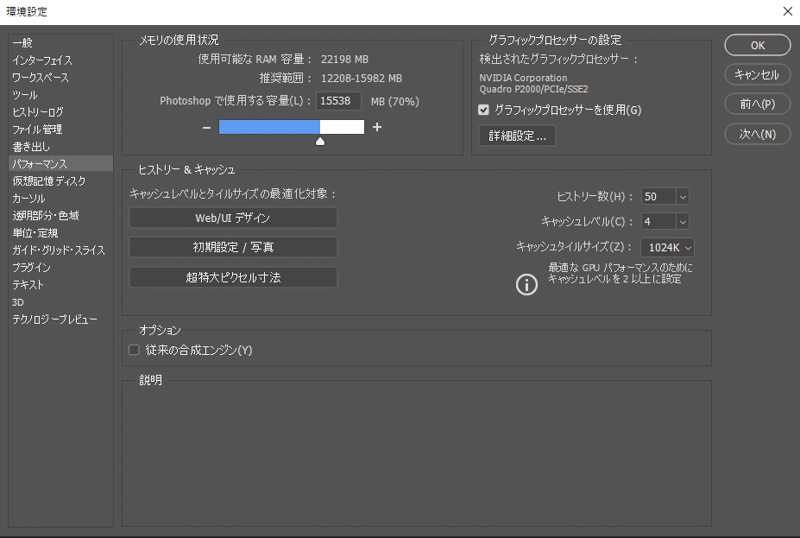The width and height of the screenshot is (800, 538).
Task: Select 仮想記憶ディスク category
Action: coord(61,181)
